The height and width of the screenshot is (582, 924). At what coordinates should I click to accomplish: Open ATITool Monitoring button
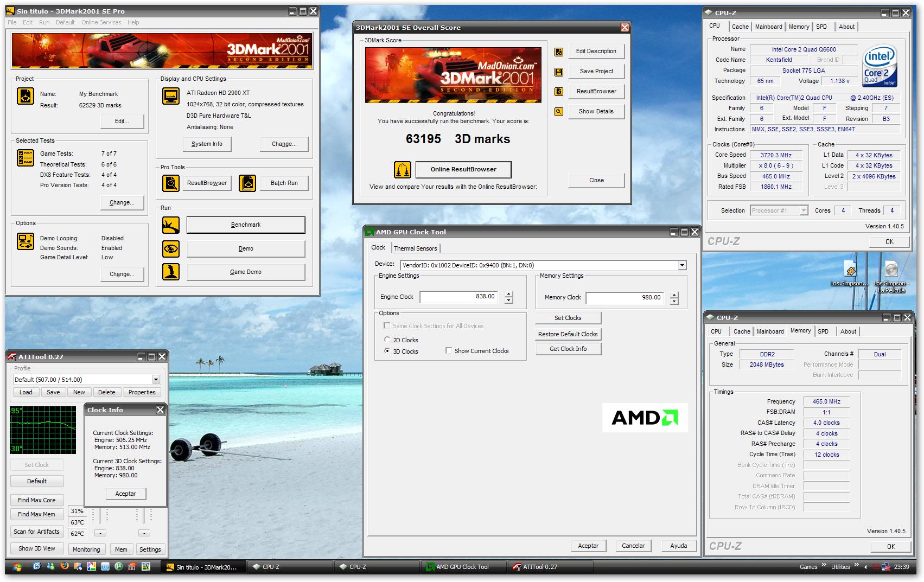[x=86, y=549]
